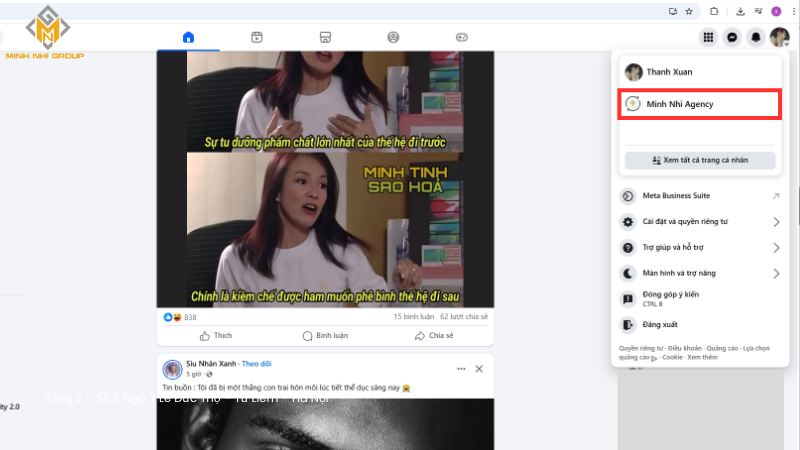This screenshot has width=800, height=450.
Task: Open the notifications bell
Action: pyautogui.click(x=756, y=37)
